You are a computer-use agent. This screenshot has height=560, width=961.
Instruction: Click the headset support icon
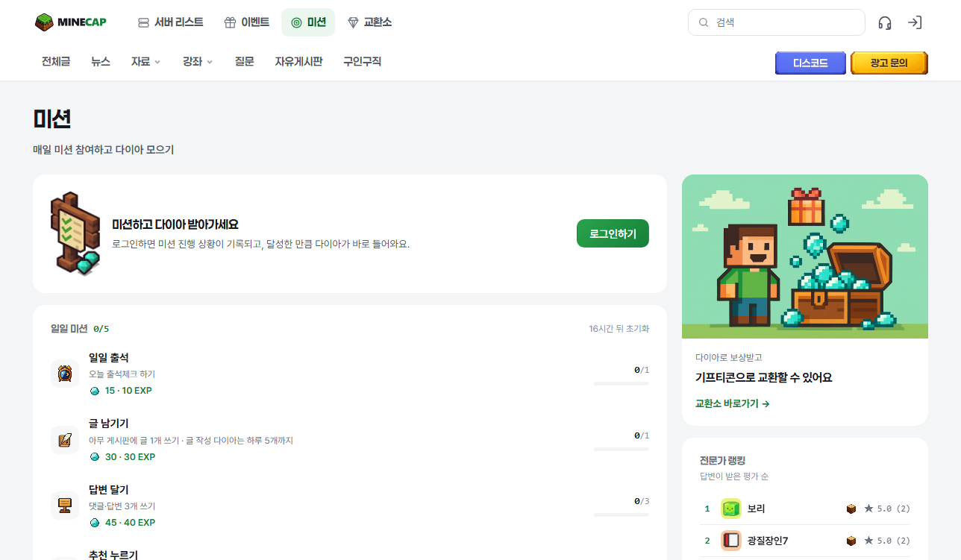point(885,22)
